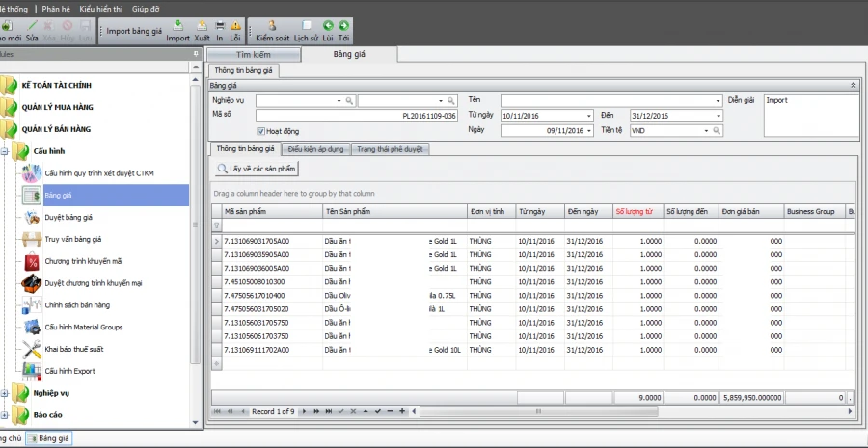The height and width of the screenshot is (448, 868).
Task: Open Lịch sử history icon
Action: tap(306, 25)
